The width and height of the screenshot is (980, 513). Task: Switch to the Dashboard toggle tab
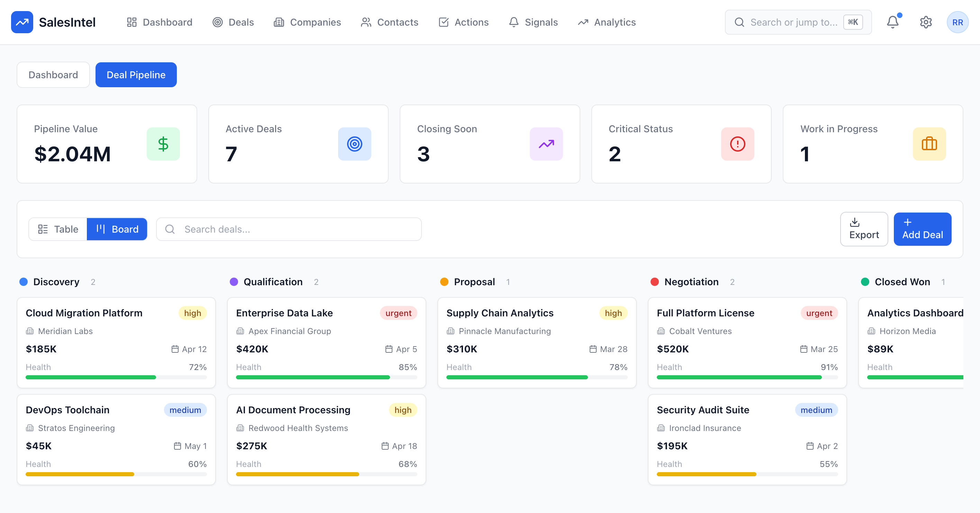[x=53, y=74]
